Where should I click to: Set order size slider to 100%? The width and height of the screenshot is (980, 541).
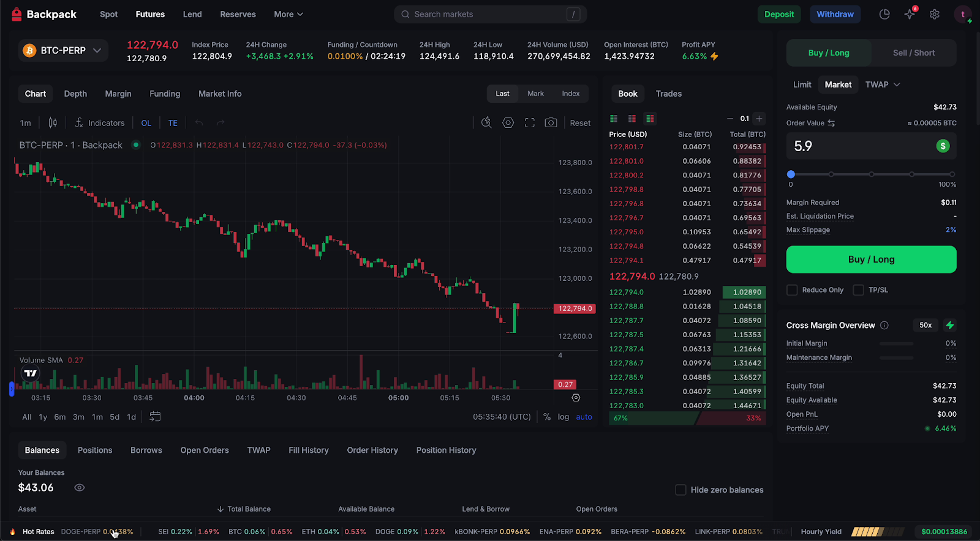point(952,174)
